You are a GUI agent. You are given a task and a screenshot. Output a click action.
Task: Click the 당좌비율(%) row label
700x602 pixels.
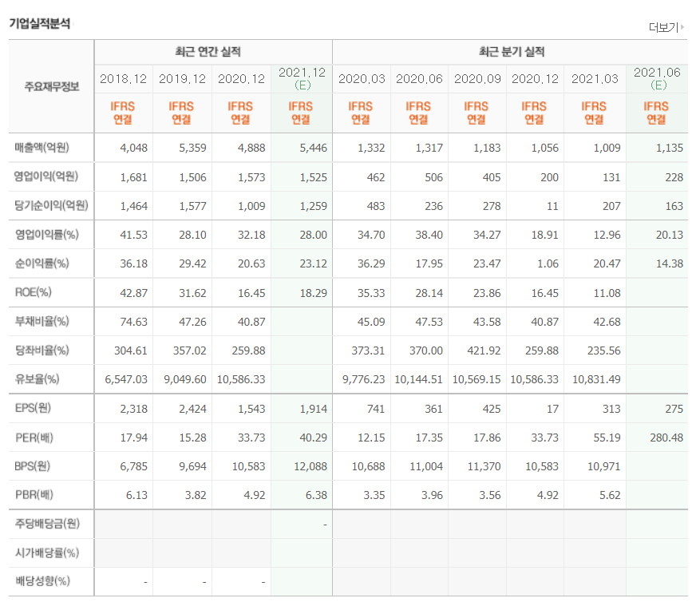[42, 351]
